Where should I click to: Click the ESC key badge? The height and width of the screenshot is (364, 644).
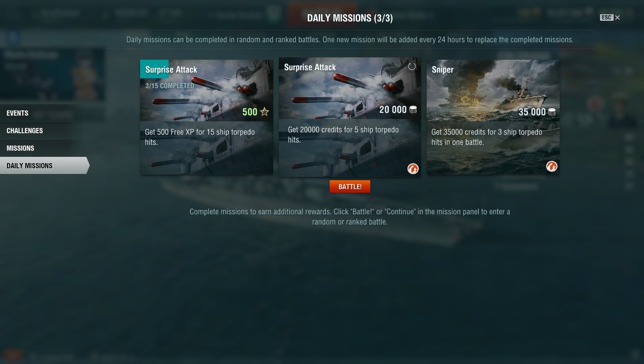[606, 18]
